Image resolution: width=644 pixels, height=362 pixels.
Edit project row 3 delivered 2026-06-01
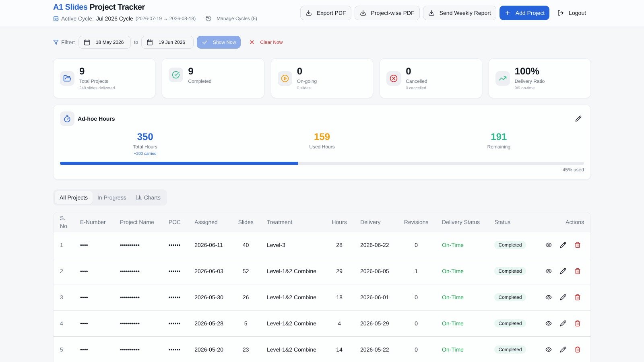tap(563, 297)
